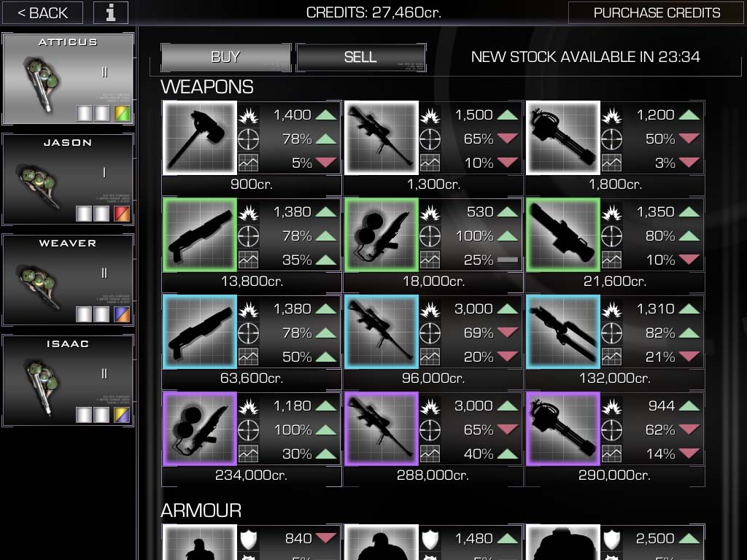Click the accuracy crosshair for 21,600cr. launcher
747x560 pixels.
(612, 236)
